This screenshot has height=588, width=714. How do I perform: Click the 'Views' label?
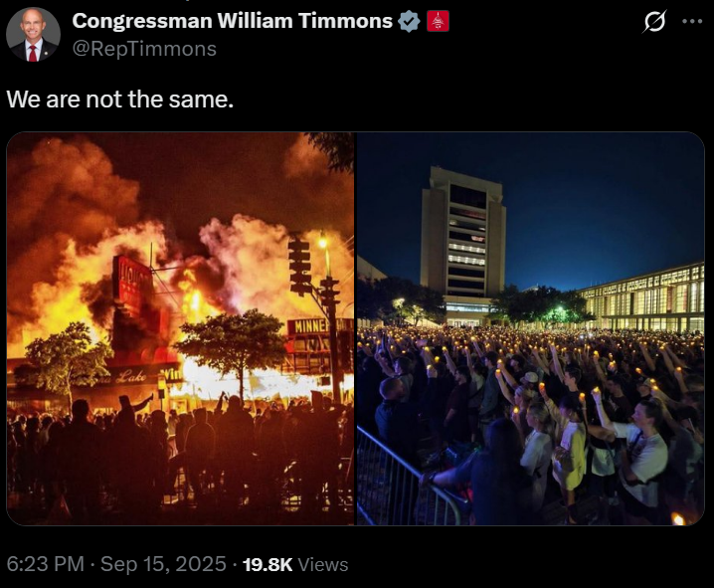[323, 564]
